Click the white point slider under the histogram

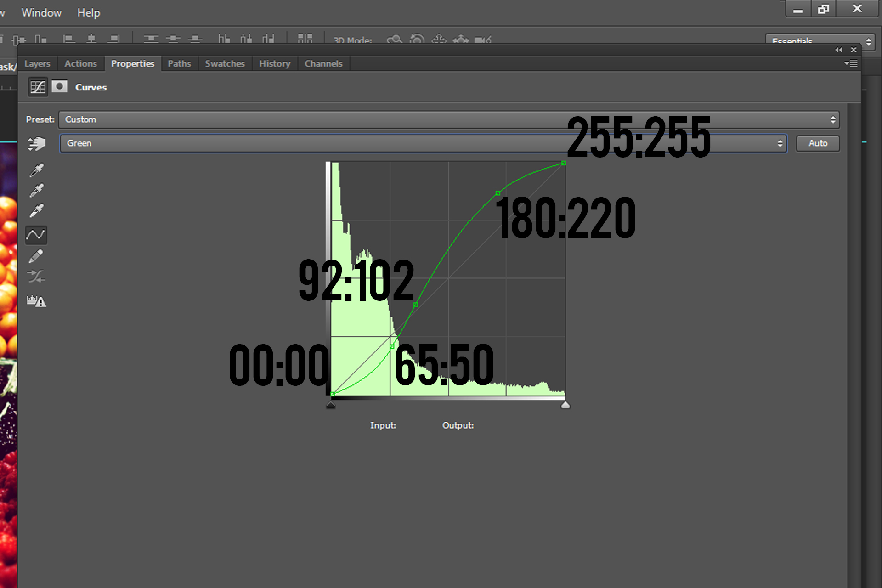click(x=565, y=405)
